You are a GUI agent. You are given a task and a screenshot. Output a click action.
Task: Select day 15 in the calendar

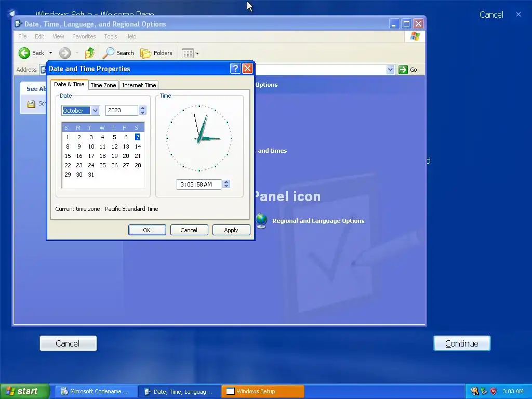tap(68, 156)
